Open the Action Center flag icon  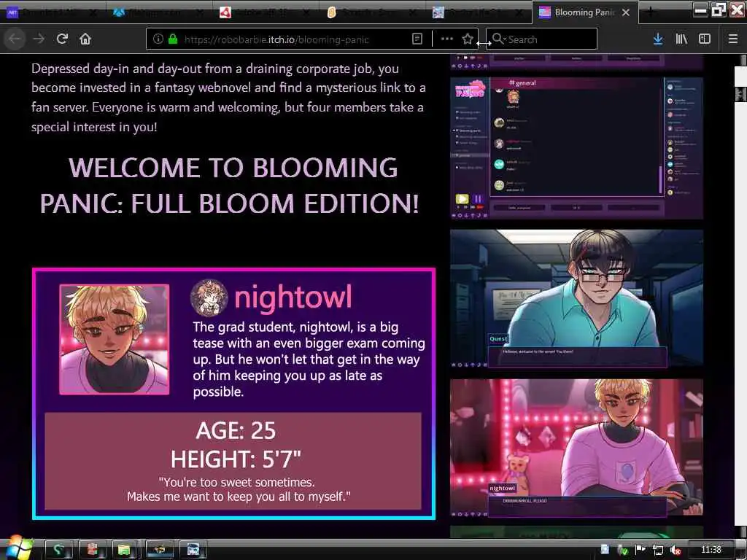click(640, 550)
